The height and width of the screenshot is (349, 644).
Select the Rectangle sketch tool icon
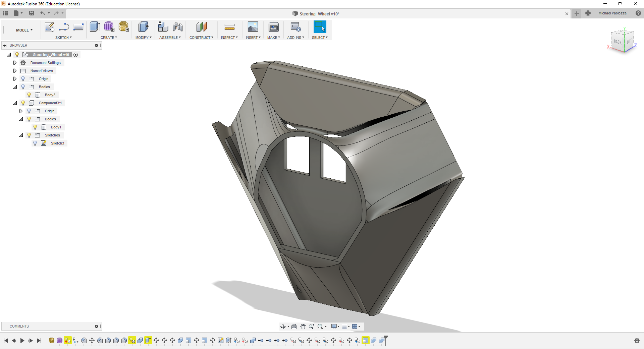(x=78, y=27)
